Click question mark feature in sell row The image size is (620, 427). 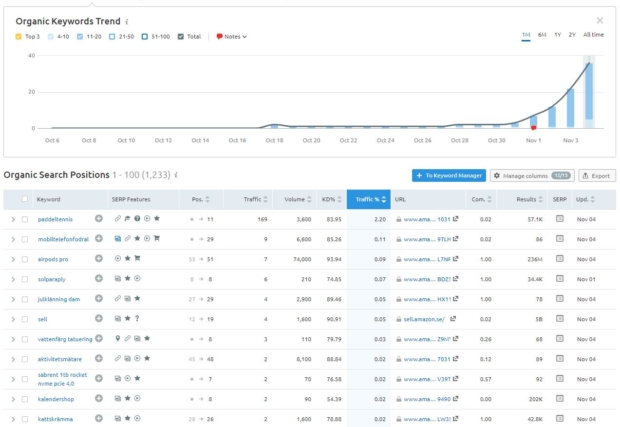[x=137, y=318]
